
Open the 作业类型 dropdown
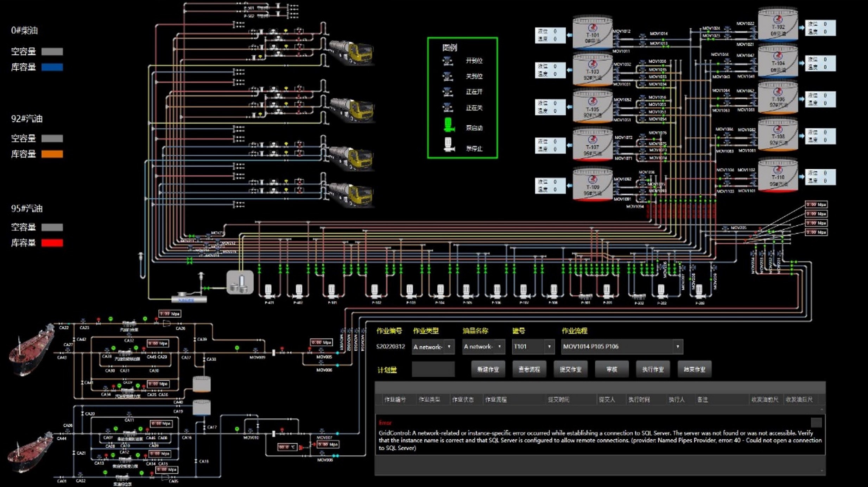pos(433,347)
